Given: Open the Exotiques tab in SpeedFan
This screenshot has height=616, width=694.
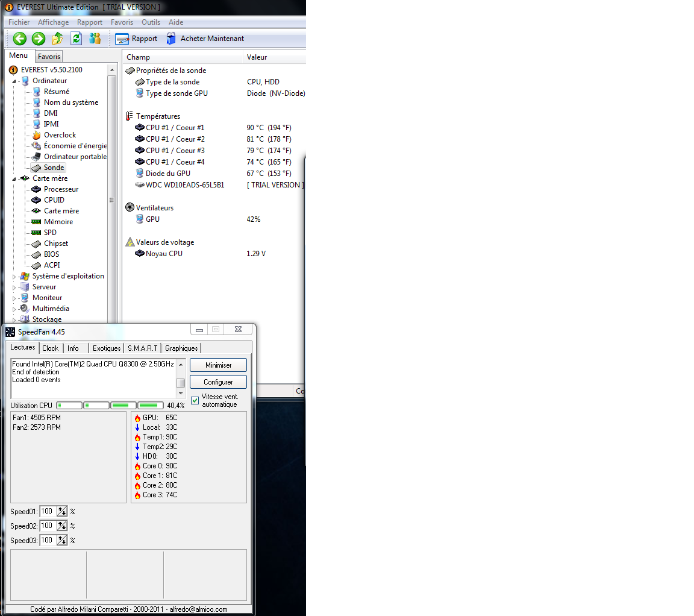Looking at the screenshot, I should click(107, 348).
